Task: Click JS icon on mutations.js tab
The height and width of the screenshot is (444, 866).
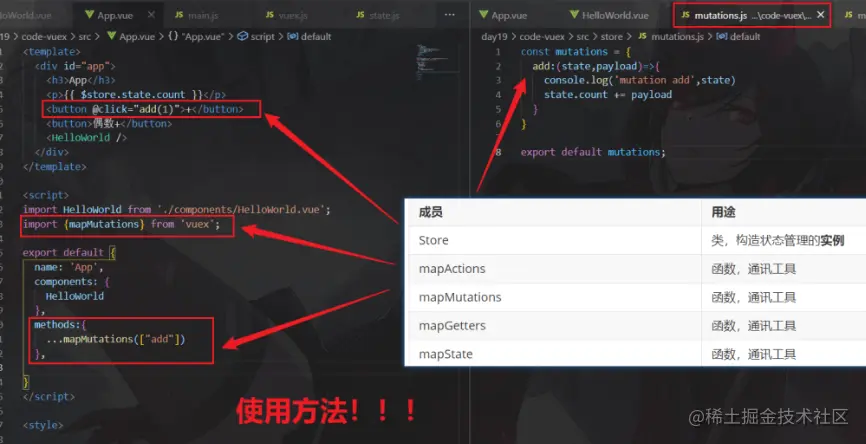Action: (x=685, y=15)
